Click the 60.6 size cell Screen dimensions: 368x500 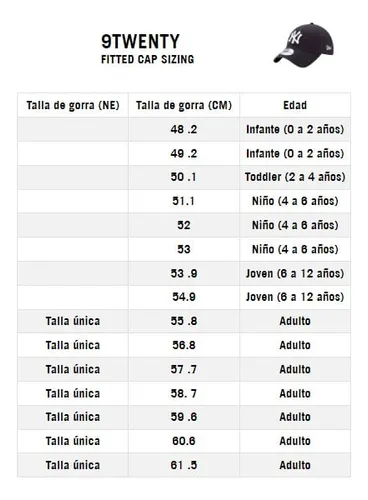click(184, 441)
